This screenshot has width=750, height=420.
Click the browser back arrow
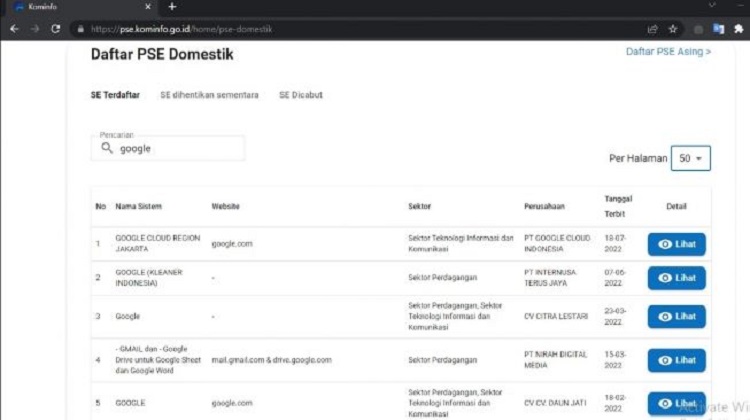pyautogui.click(x=13, y=29)
